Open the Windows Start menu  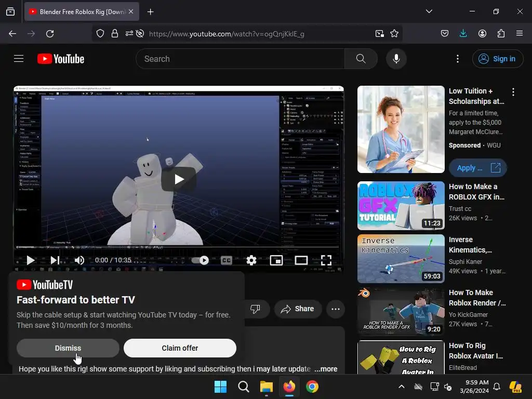(220, 387)
